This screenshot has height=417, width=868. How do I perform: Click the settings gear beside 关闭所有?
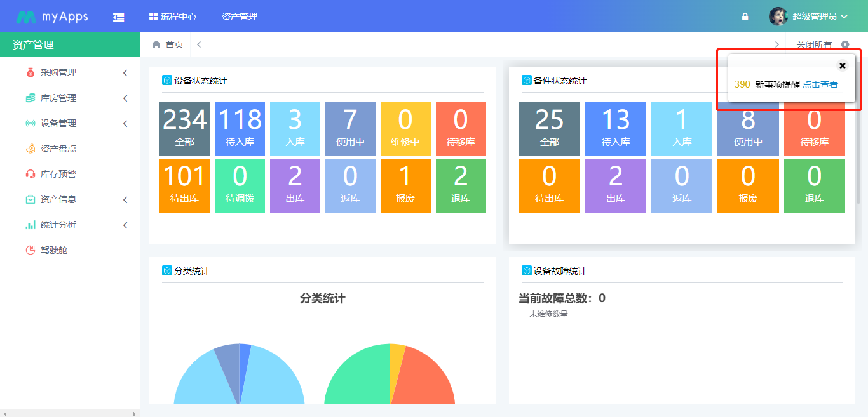[844, 44]
